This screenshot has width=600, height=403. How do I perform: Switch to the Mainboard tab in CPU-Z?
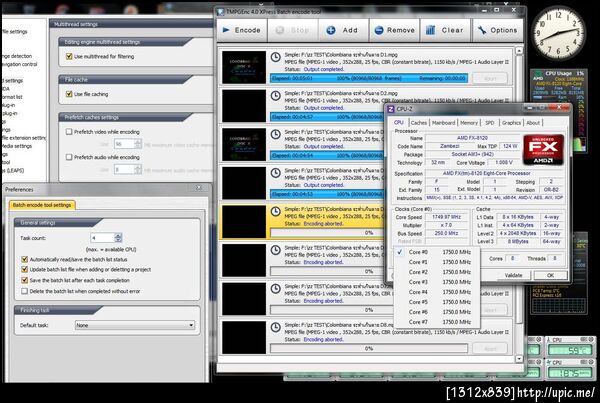[x=443, y=123]
